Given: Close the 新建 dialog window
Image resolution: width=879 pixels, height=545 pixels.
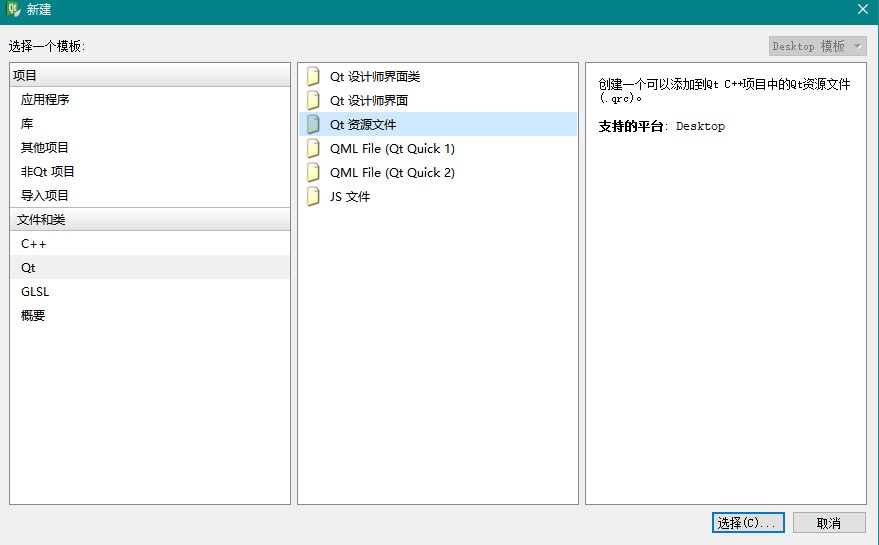Looking at the screenshot, I should pos(862,9).
